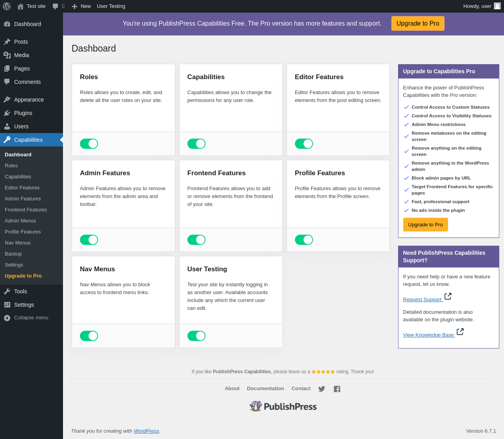Click the Settings sliders icon in sidebar

(x=7, y=305)
